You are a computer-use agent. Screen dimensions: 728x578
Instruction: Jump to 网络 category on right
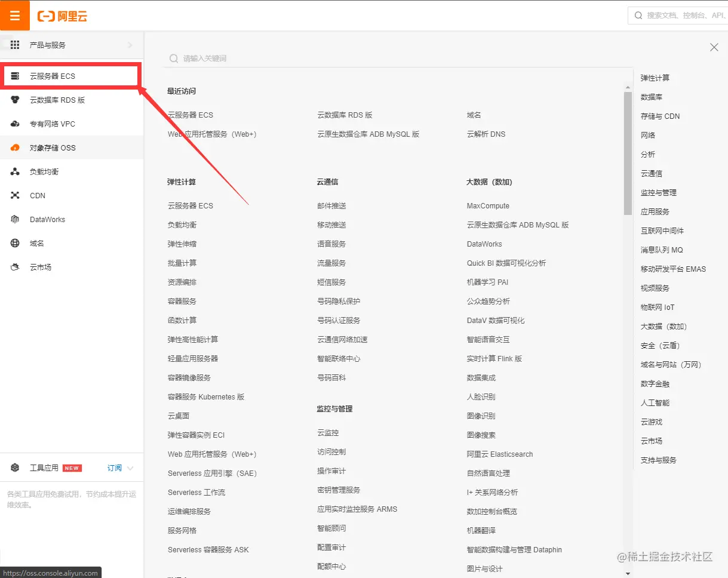(x=648, y=136)
